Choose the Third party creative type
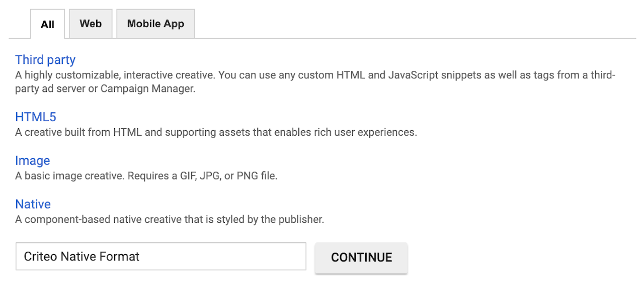Viewport: 644px width, 285px height. (45, 60)
